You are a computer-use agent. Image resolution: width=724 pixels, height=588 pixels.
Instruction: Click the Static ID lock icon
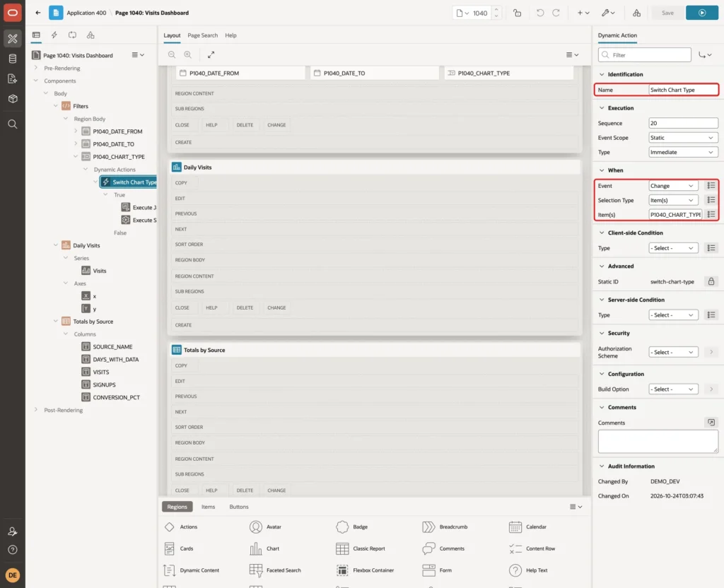click(711, 281)
